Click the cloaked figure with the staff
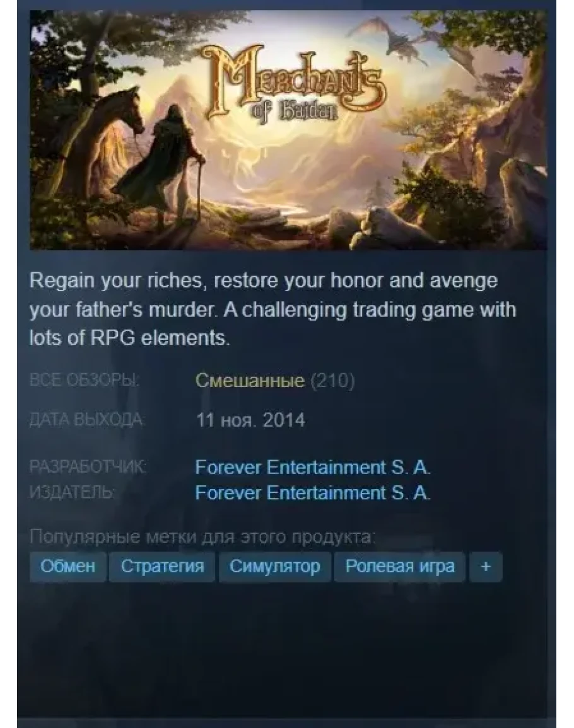Image resolution: width=574 pixels, height=728 pixels. pyautogui.click(x=174, y=167)
